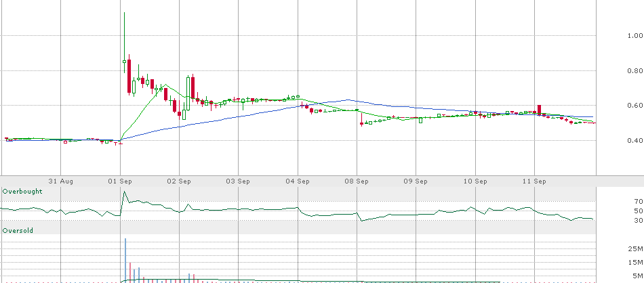Click the RSI 30 level label

(x=639, y=221)
